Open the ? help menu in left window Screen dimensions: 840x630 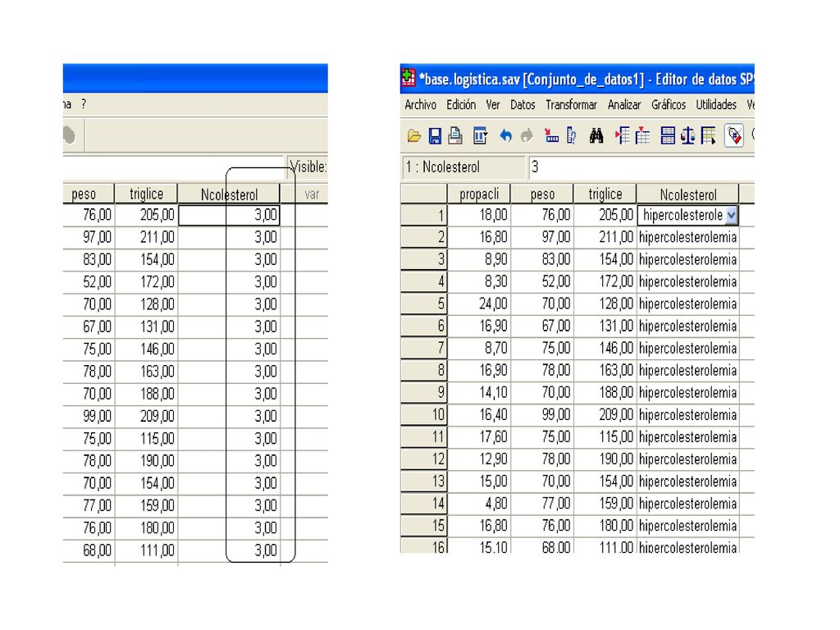84,104
